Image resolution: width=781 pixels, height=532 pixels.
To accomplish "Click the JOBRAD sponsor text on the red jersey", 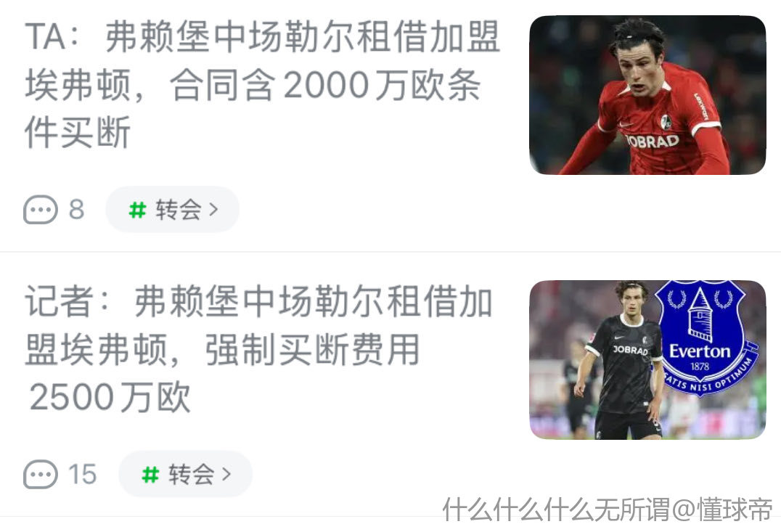I will tap(652, 142).
